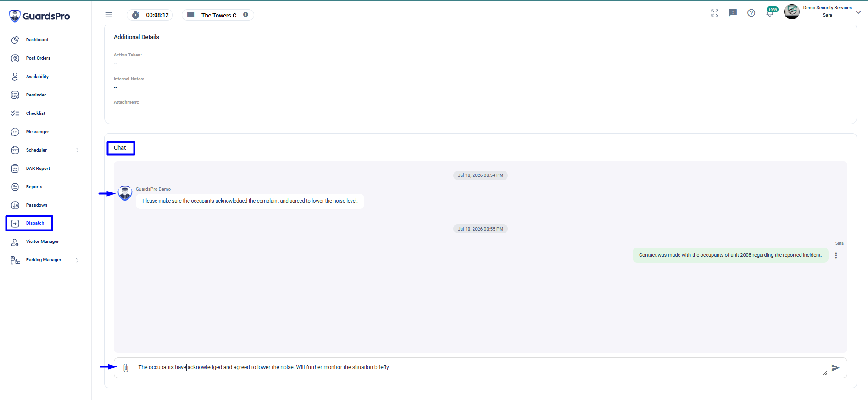The height and width of the screenshot is (400, 868).
Task: Open the Dispatch menu item
Action: (29, 223)
